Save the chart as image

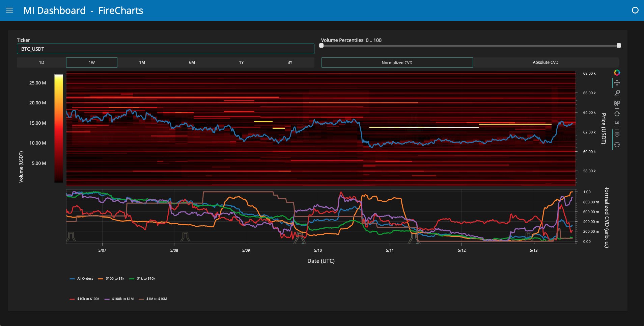(617, 124)
